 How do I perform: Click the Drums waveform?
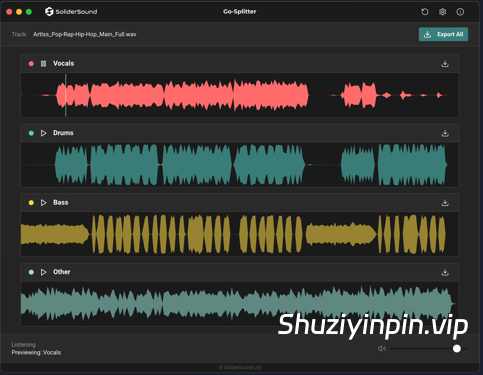click(x=240, y=165)
